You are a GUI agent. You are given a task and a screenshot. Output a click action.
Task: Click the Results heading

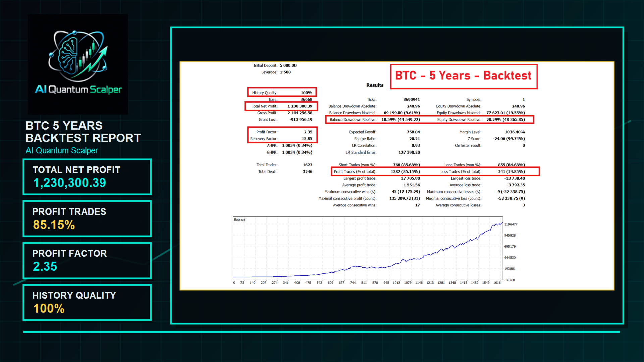(375, 85)
